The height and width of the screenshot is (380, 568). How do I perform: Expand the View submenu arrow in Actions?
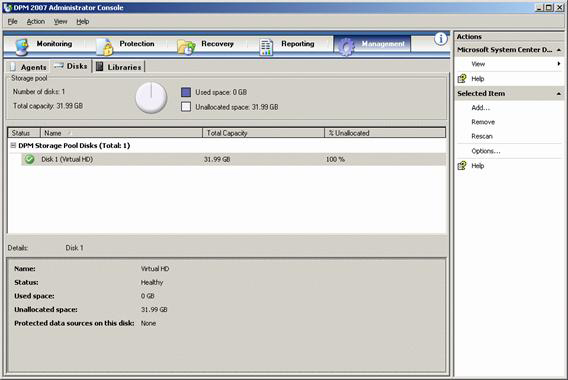(559, 64)
